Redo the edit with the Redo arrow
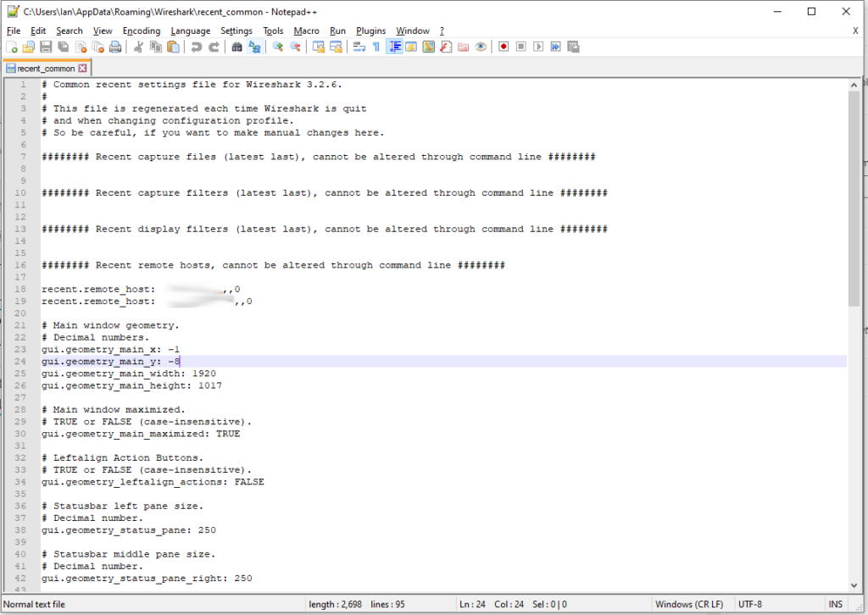 [214, 47]
